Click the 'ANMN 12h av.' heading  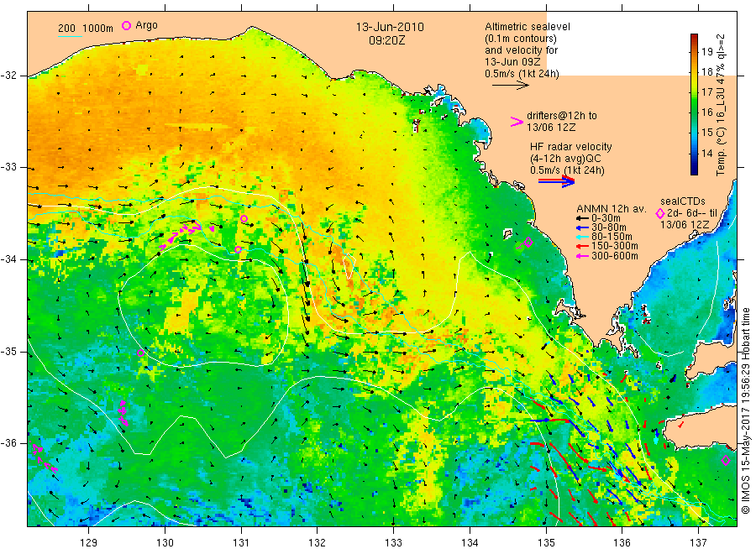[612, 209]
